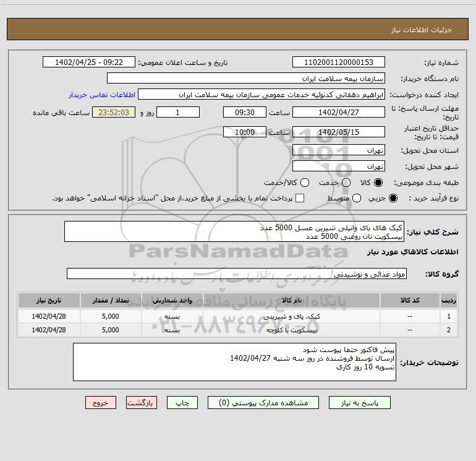The height and width of the screenshot is (461, 476).
Task: Click the تاریخ نیاز column header
Action: pyautogui.click(x=49, y=300)
